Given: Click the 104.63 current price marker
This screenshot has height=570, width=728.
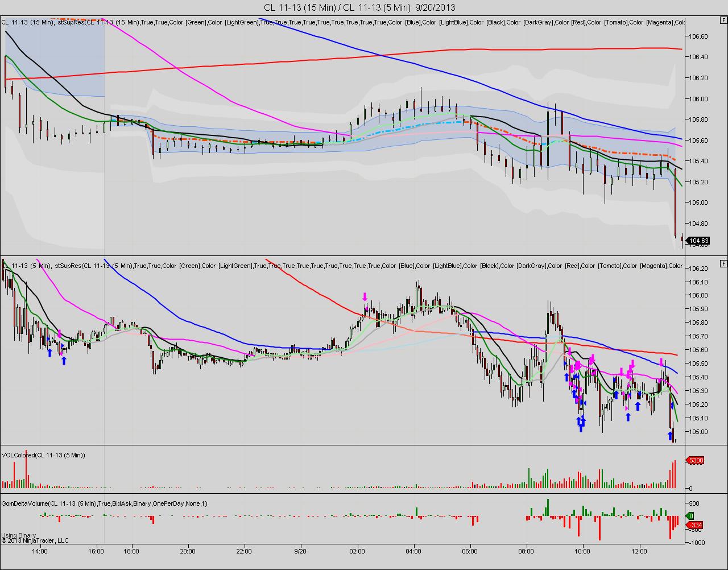Looking at the screenshot, I should pyautogui.click(x=698, y=241).
